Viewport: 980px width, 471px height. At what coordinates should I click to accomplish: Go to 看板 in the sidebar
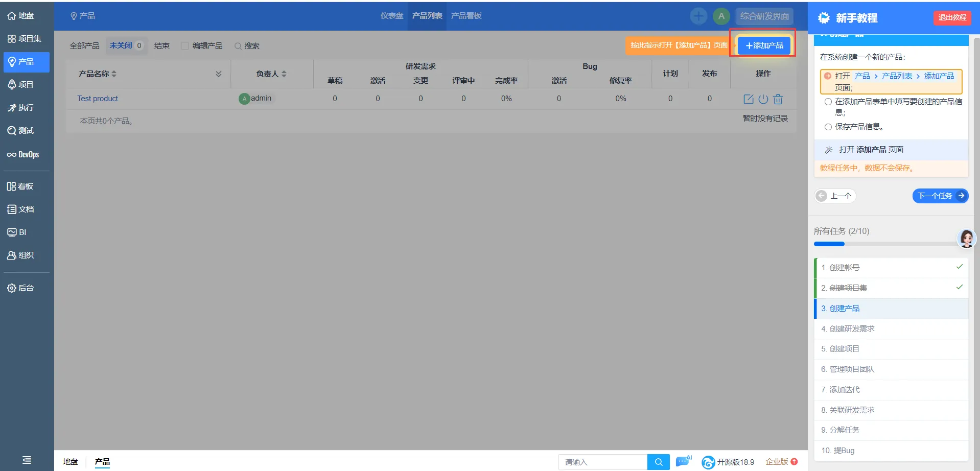point(20,186)
